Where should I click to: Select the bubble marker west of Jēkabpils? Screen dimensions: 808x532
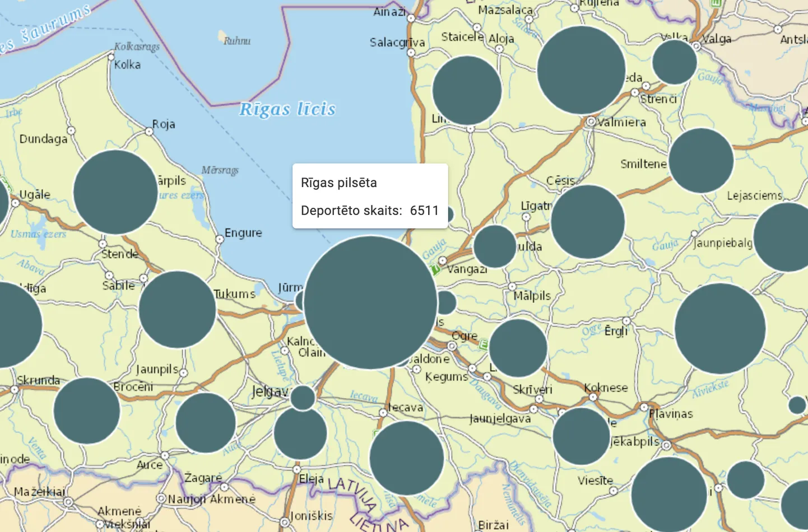pyautogui.click(x=581, y=436)
